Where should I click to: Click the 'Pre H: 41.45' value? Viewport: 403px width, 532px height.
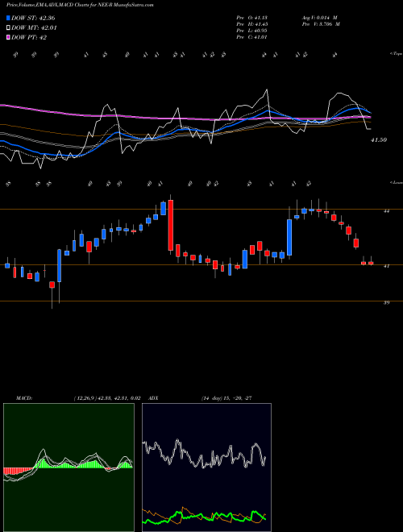(x=252, y=24)
